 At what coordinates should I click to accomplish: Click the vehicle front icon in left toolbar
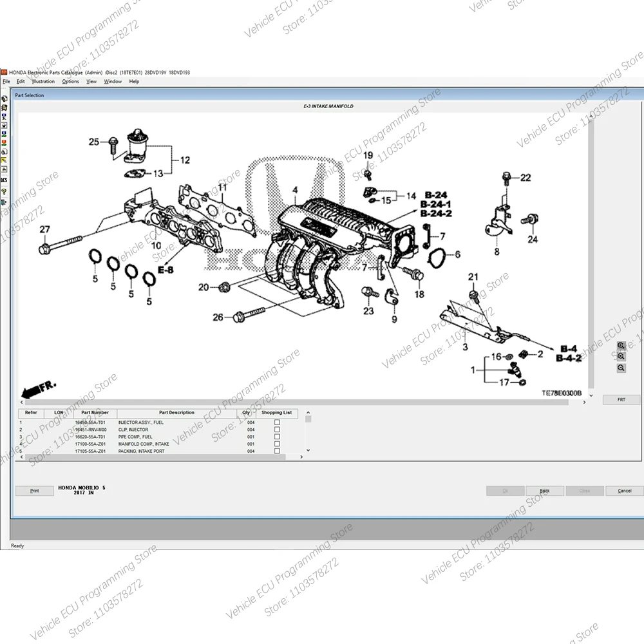[4, 108]
